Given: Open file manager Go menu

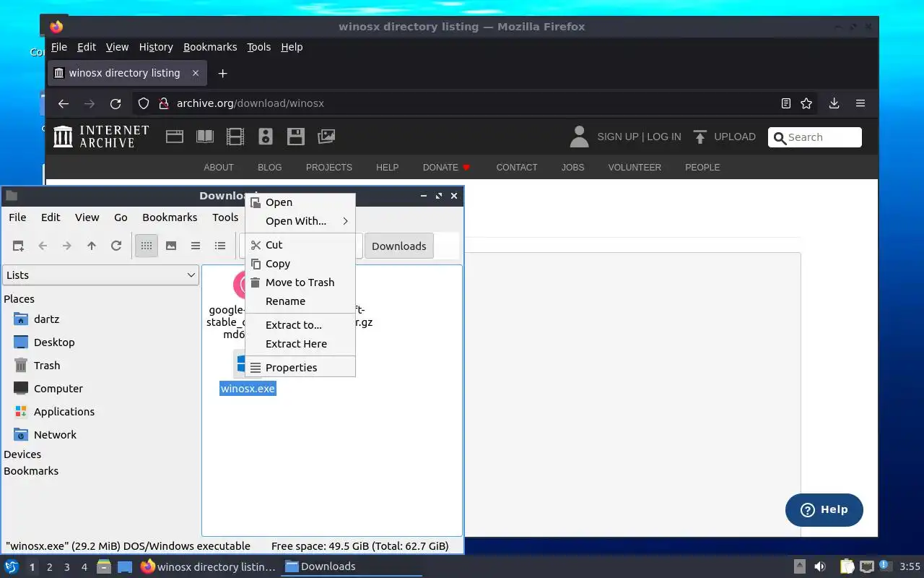Looking at the screenshot, I should [121, 217].
